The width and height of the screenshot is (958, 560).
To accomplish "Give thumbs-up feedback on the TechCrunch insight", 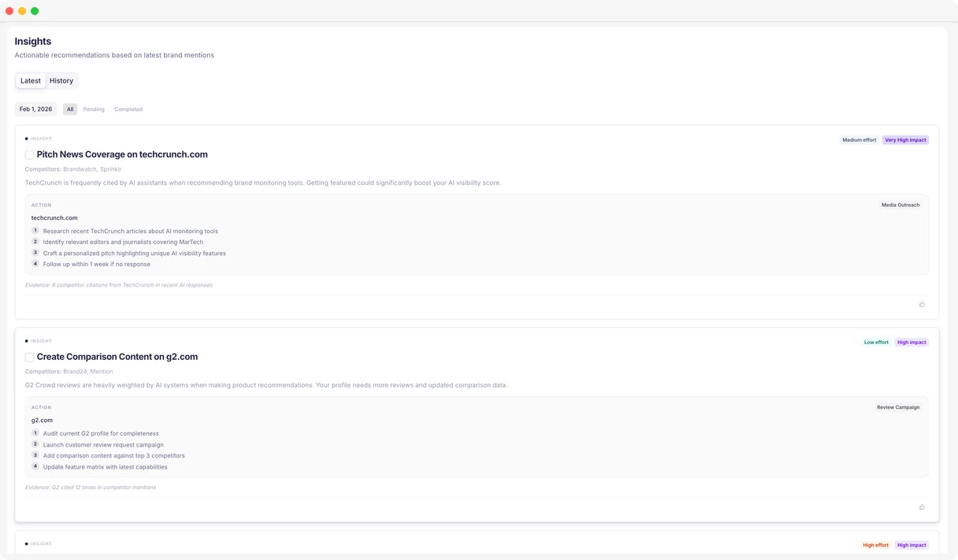I will tap(922, 304).
